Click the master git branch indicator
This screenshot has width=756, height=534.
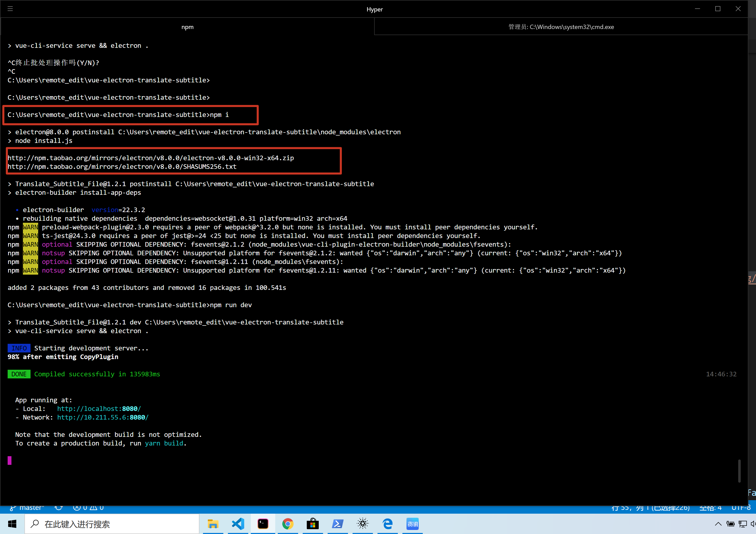27,508
